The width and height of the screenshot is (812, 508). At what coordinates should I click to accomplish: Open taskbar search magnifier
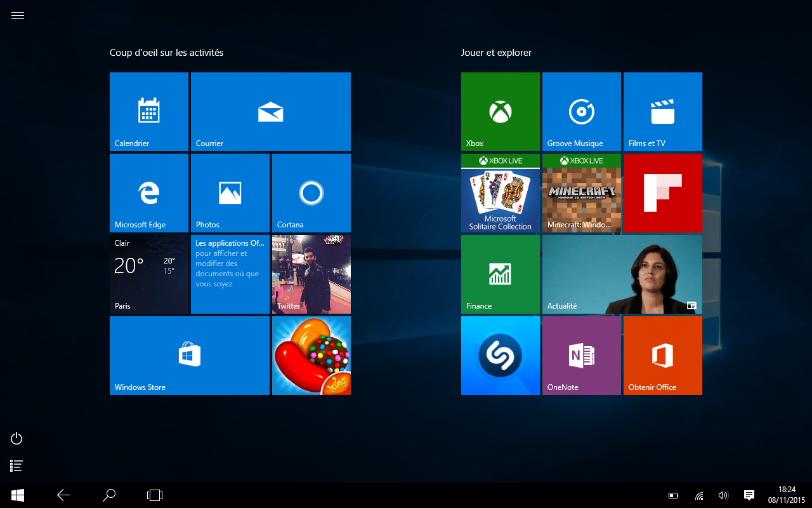[x=109, y=495]
